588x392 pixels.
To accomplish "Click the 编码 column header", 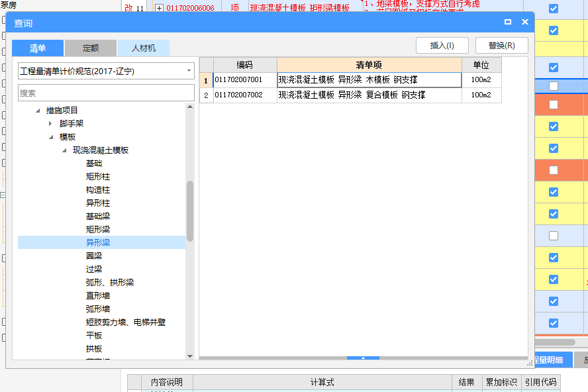I will click(245, 65).
